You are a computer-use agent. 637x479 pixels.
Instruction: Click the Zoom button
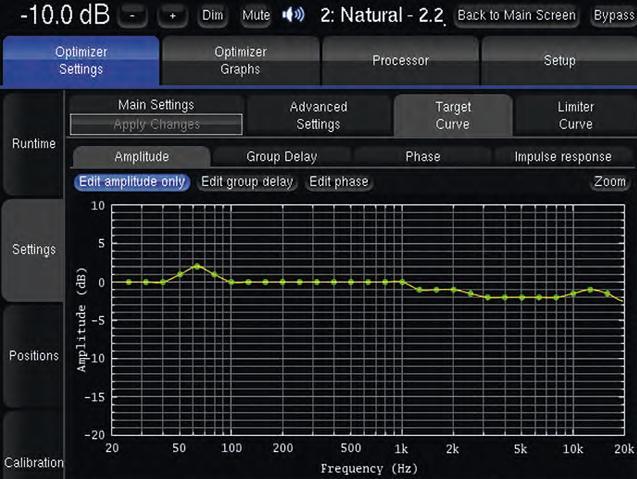[610, 182]
